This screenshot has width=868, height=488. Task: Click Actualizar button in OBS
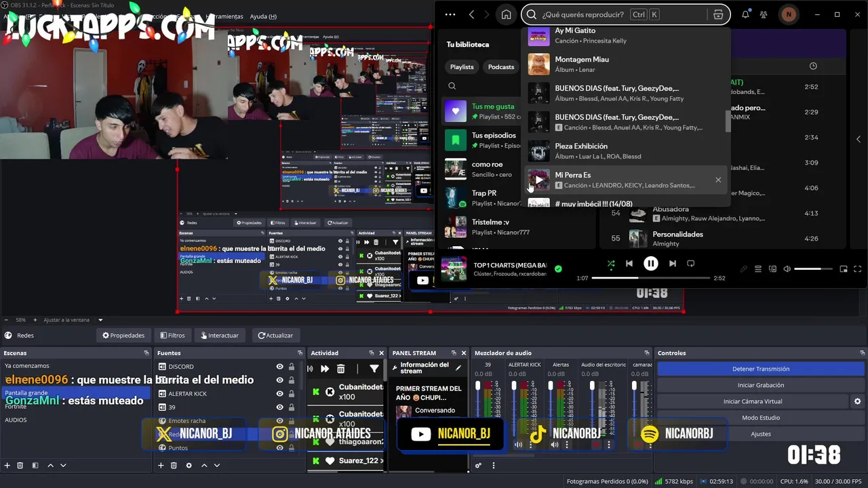(x=275, y=335)
